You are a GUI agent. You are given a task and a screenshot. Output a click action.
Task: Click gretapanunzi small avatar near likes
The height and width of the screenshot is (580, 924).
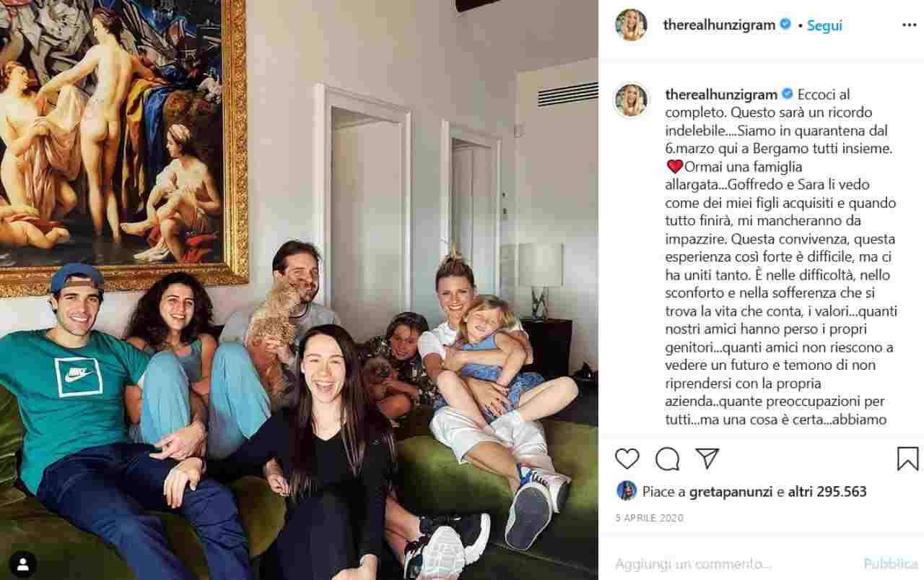click(x=627, y=491)
